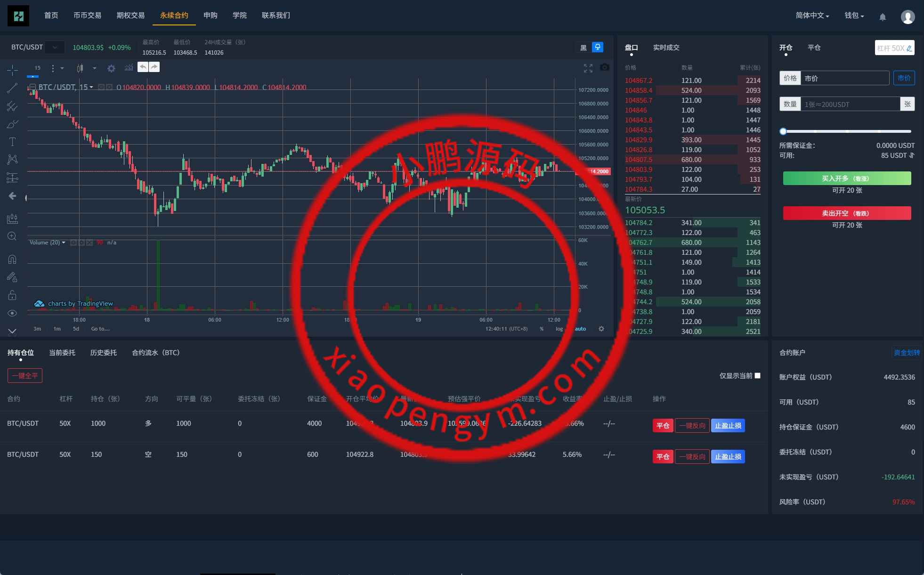Select the text annotation tool
924x575 pixels.
click(x=12, y=142)
